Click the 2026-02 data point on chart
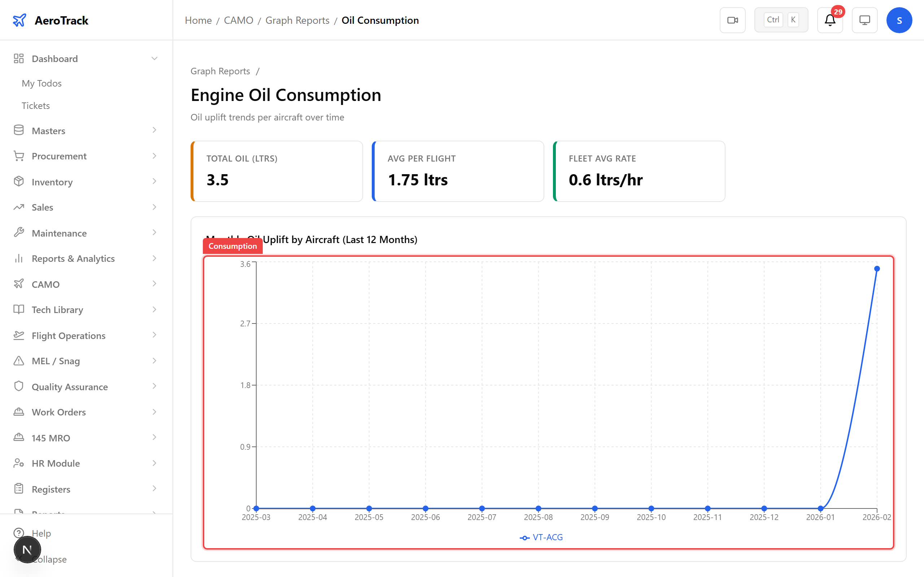Screen dimensions: 924x577 [877, 269]
